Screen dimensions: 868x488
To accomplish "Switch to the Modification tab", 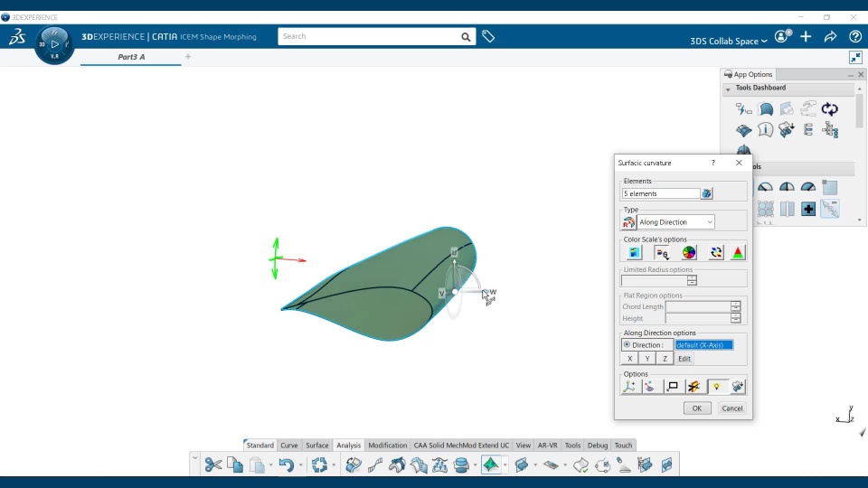I will (x=388, y=446).
